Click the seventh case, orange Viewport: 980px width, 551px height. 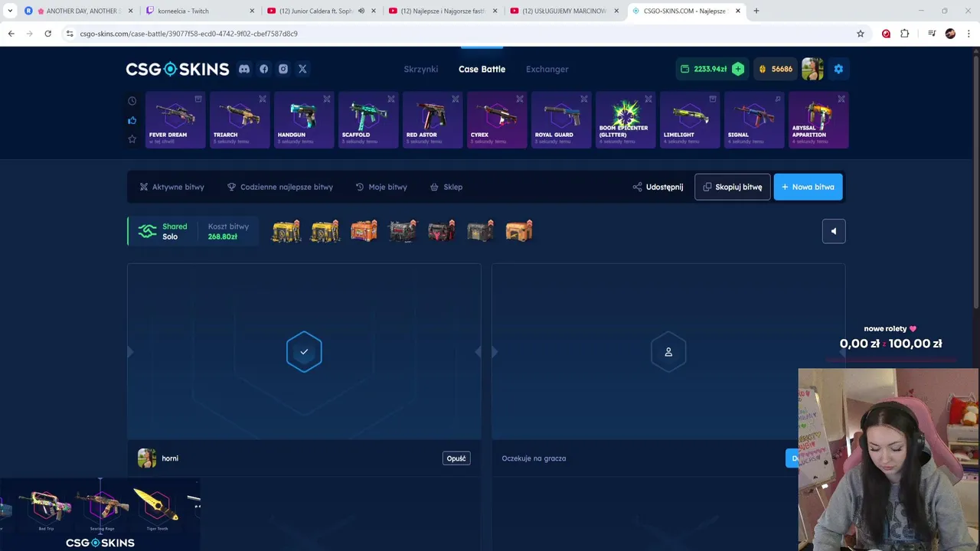point(519,231)
